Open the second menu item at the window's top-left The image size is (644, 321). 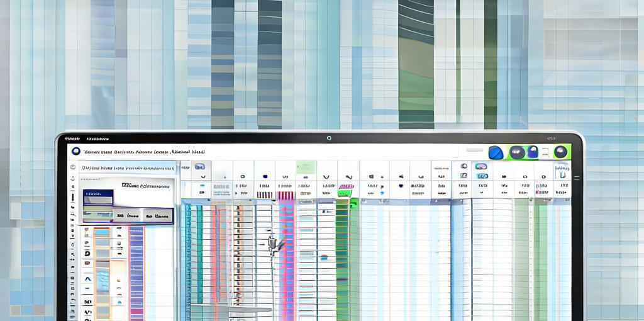[x=97, y=138]
